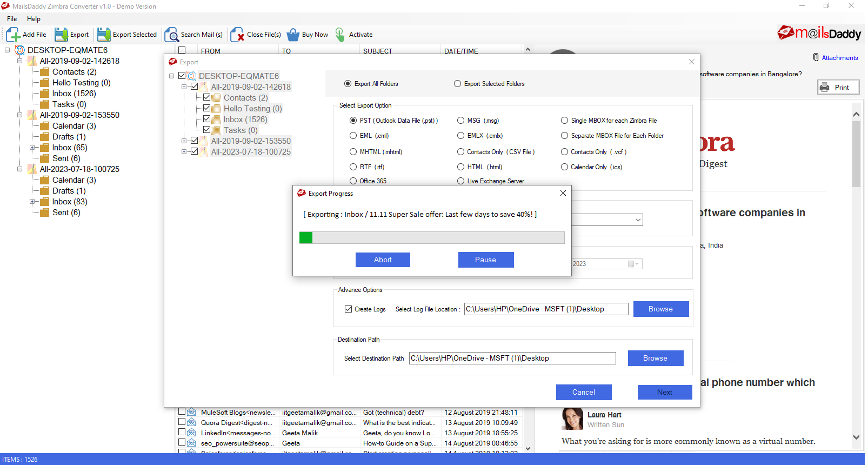This screenshot has height=465, width=868.
Task: Click the green export progress bar
Action: [x=306, y=237]
